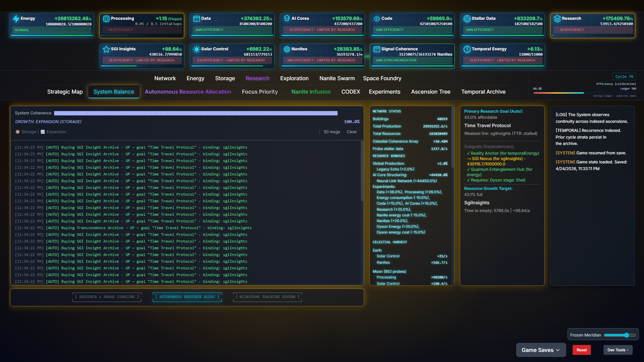Click Resource Growth Target heading
The image size is (644, 362).
coord(488,189)
